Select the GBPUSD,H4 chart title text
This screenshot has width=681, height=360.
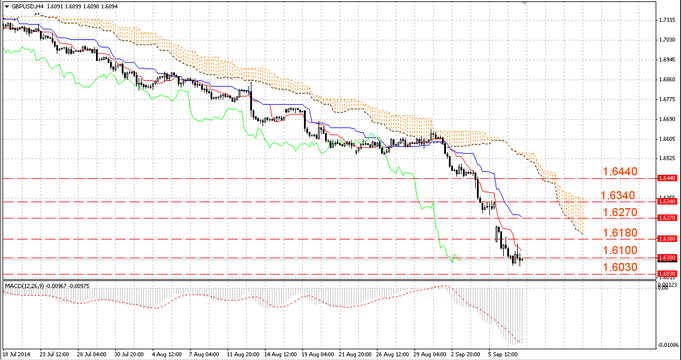point(26,6)
